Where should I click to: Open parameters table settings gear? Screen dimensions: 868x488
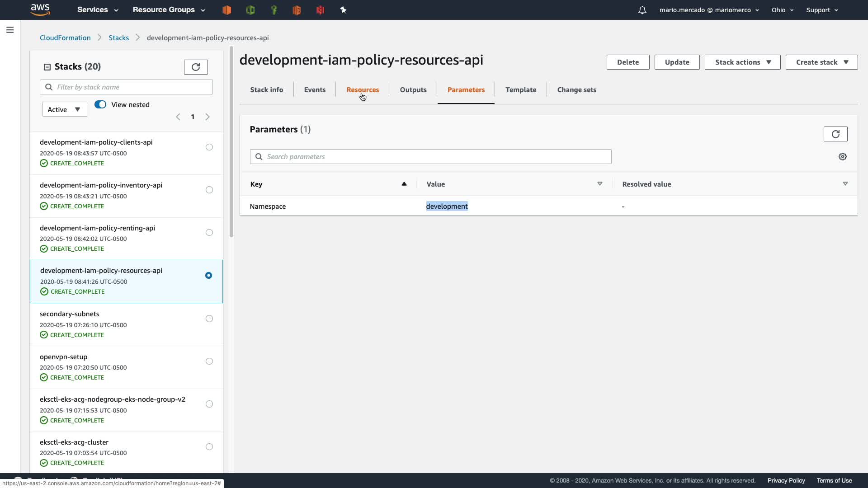842,156
